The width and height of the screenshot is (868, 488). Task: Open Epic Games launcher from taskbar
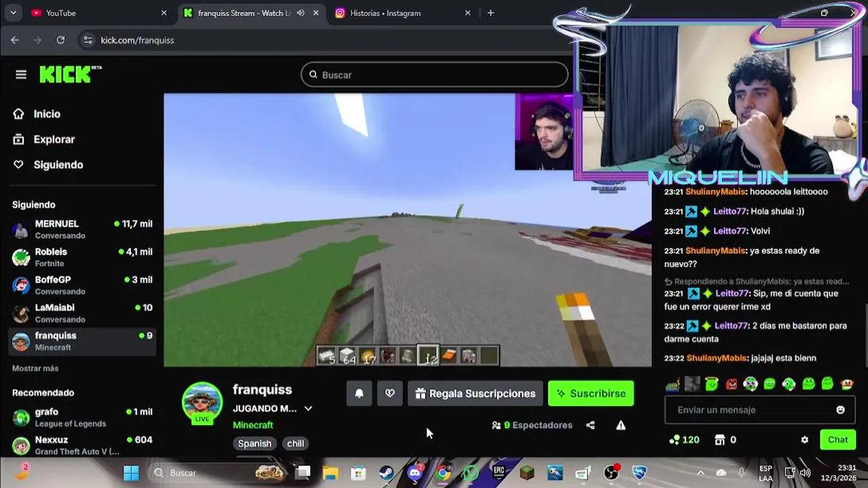(x=499, y=472)
